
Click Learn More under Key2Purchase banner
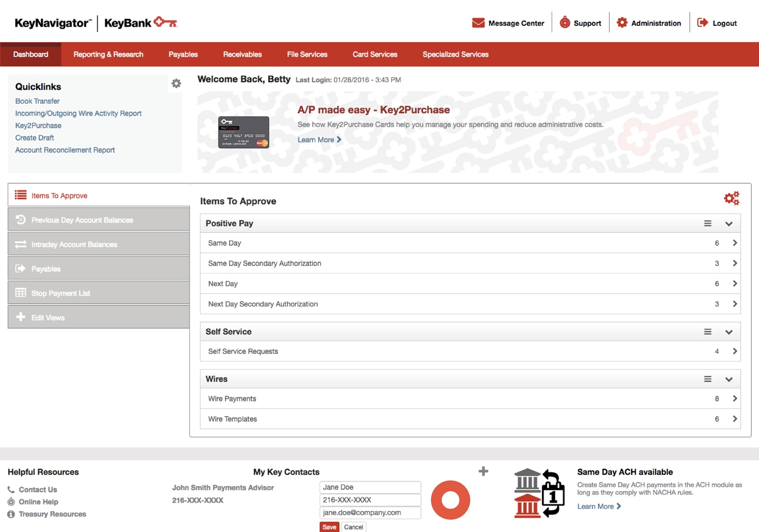coord(319,140)
